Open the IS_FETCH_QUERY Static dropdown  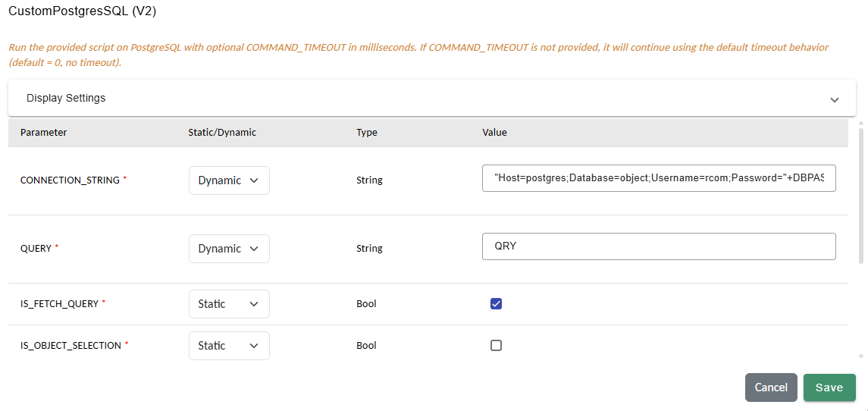pos(229,304)
